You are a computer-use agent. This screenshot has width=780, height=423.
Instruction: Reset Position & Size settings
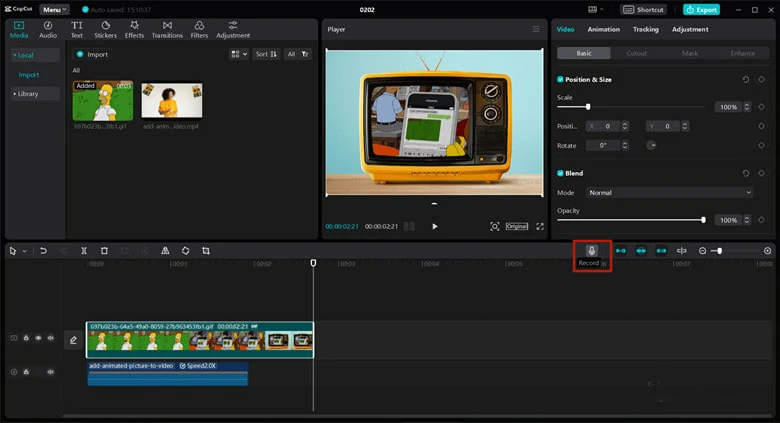coord(746,80)
